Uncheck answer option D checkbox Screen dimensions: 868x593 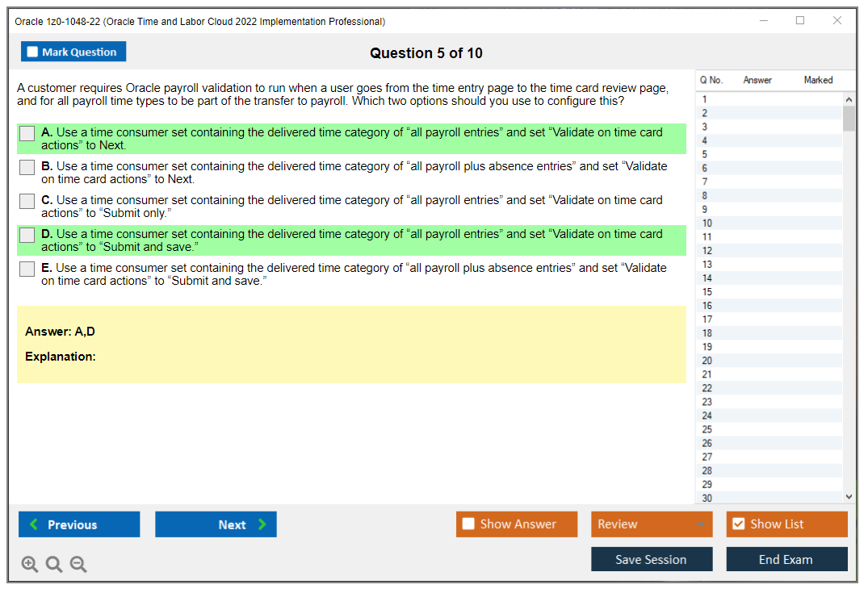pos(27,235)
